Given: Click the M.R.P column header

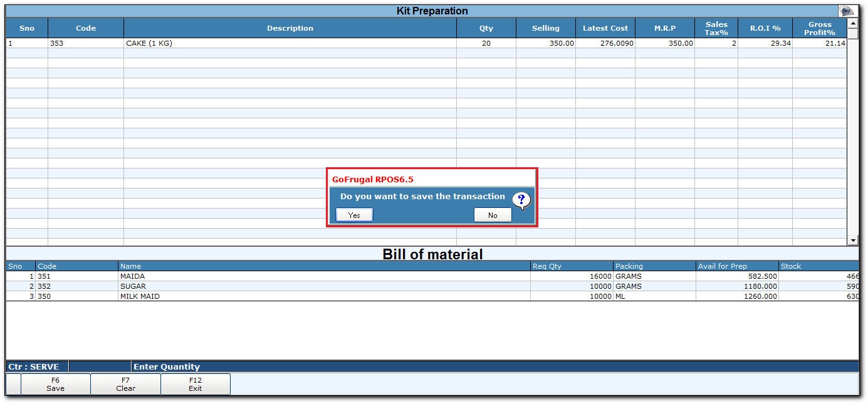Looking at the screenshot, I should [x=665, y=28].
